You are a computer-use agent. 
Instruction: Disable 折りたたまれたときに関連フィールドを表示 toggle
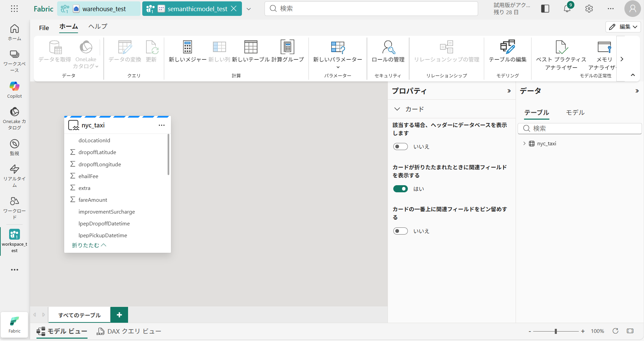point(400,189)
